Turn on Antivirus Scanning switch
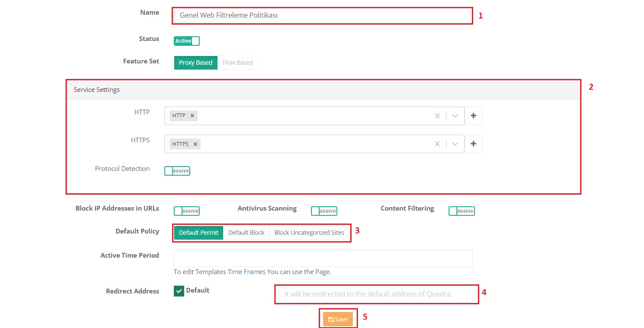The height and width of the screenshot is (328, 644). (324, 211)
